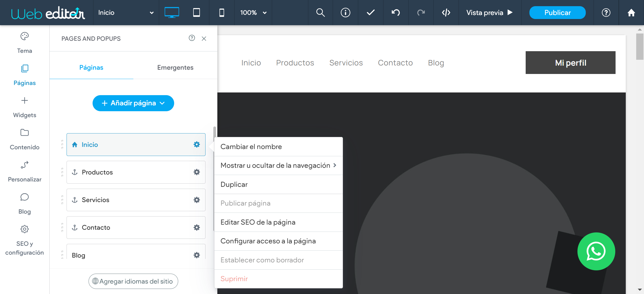Click the WhatsApp chat floating button
Screen dimensions: 644x294
point(596,251)
